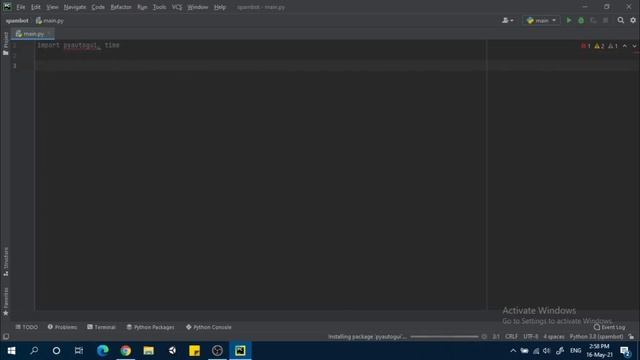Change 4 spaces indent setting
The width and height of the screenshot is (640, 360).
coord(554,337)
